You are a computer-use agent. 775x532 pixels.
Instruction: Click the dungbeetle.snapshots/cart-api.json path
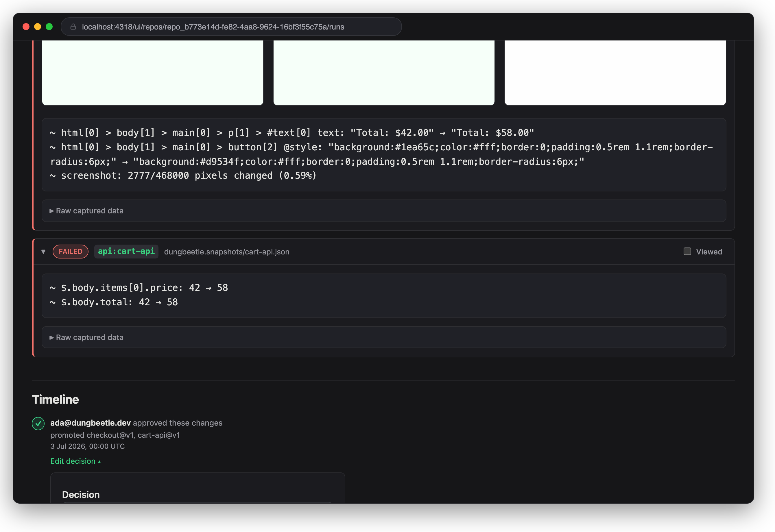(x=227, y=252)
